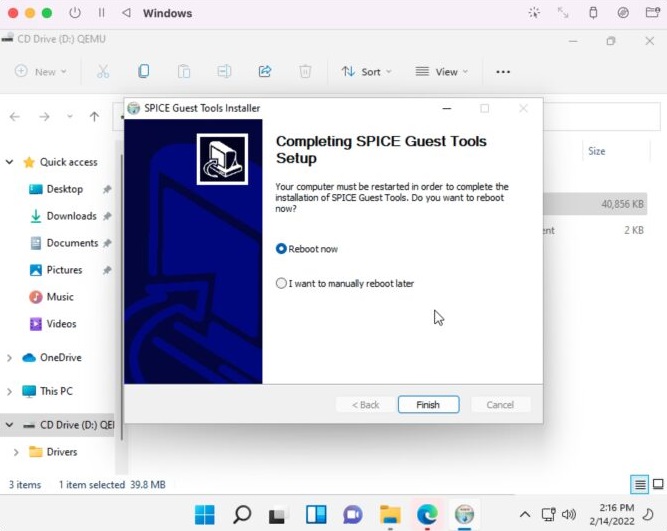
Task: Open Windows Start menu
Action: 205,514
